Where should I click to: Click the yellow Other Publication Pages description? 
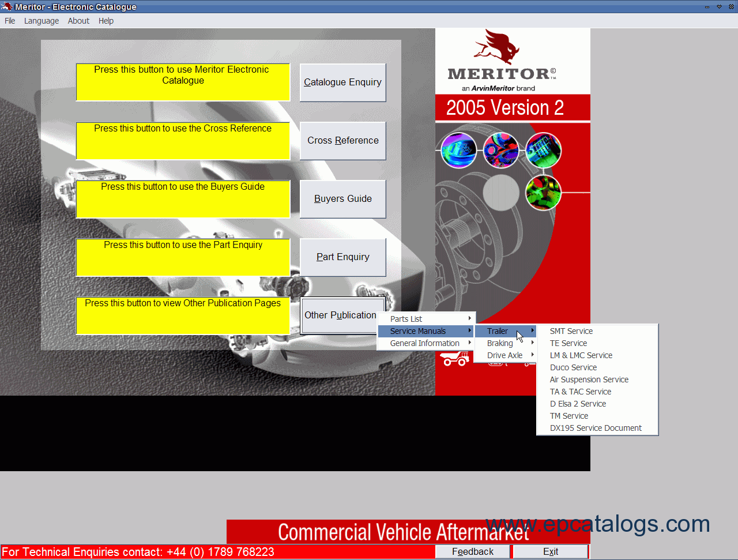[x=183, y=315]
